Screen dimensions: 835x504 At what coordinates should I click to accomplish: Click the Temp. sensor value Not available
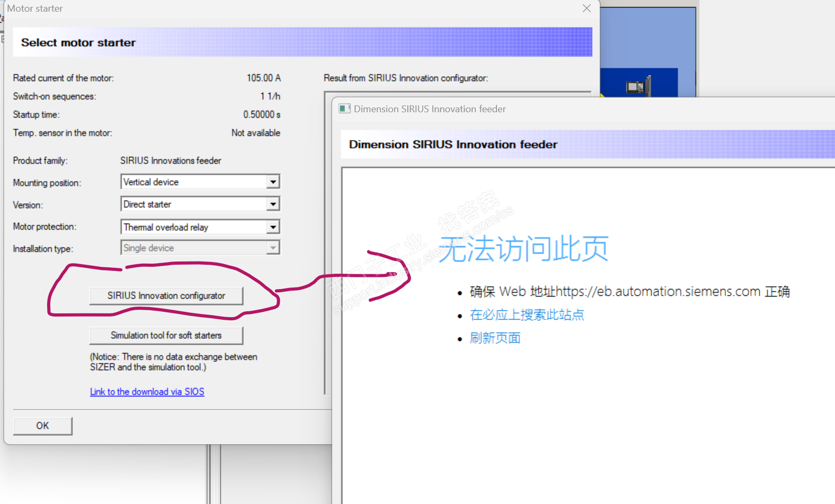pos(256,133)
